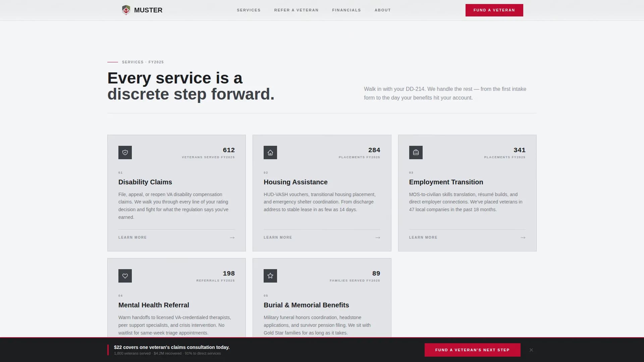Open Learn More for Employment Transition
The height and width of the screenshot is (362, 644).
point(423,237)
